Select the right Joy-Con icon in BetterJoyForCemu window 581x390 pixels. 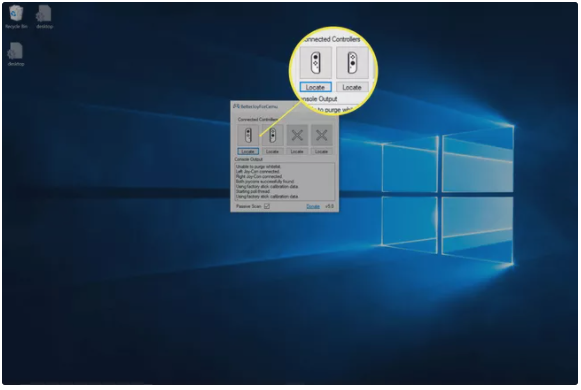(272, 135)
